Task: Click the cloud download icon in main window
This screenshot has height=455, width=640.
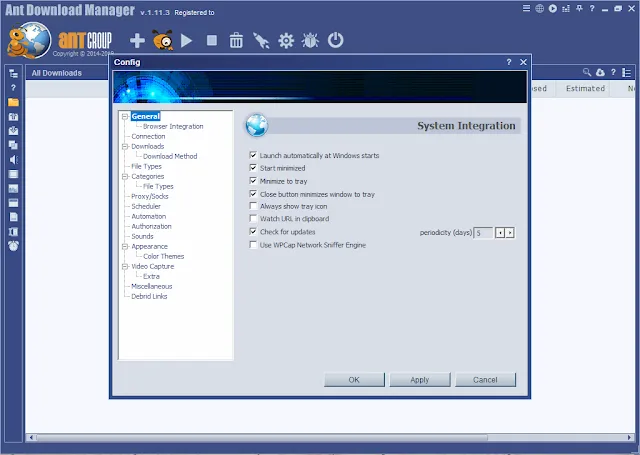Action: click(x=600, y=73)
